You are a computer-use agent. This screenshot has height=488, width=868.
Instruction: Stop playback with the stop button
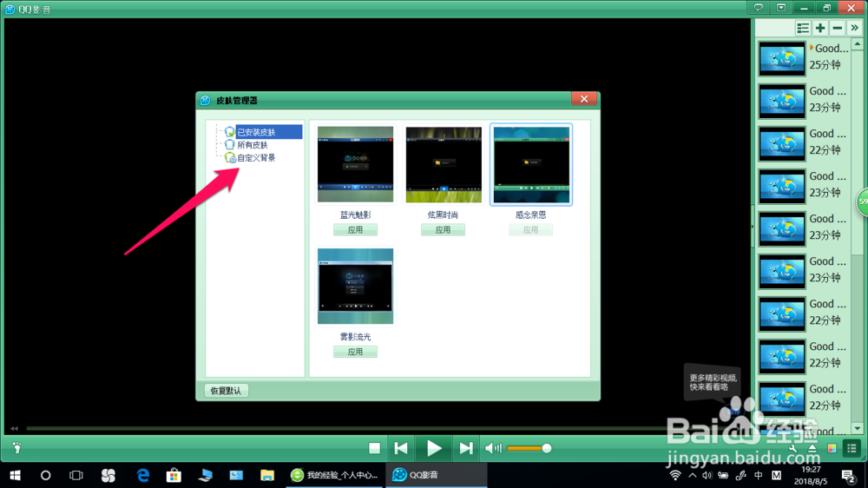[x=375, y=448]
